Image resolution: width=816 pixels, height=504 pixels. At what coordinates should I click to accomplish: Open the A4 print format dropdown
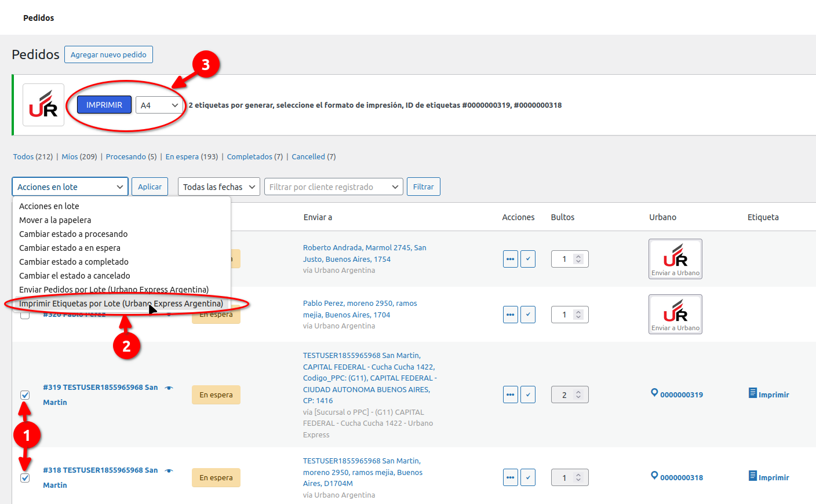[159, 105]
